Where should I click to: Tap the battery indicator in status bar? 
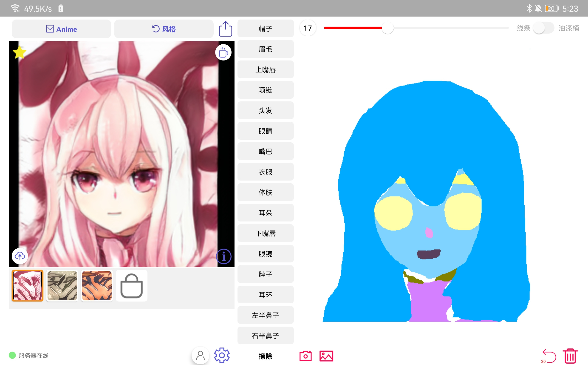click(552, 9)
